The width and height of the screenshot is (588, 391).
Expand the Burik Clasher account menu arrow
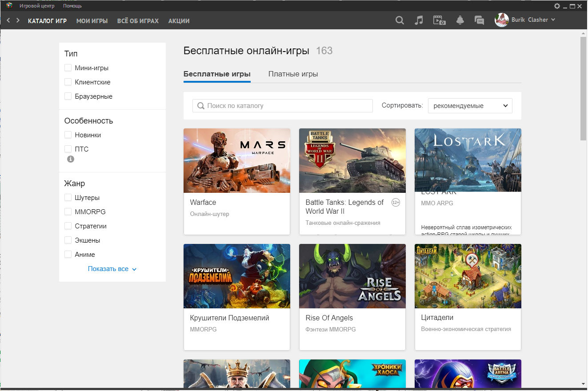point(553,20)
